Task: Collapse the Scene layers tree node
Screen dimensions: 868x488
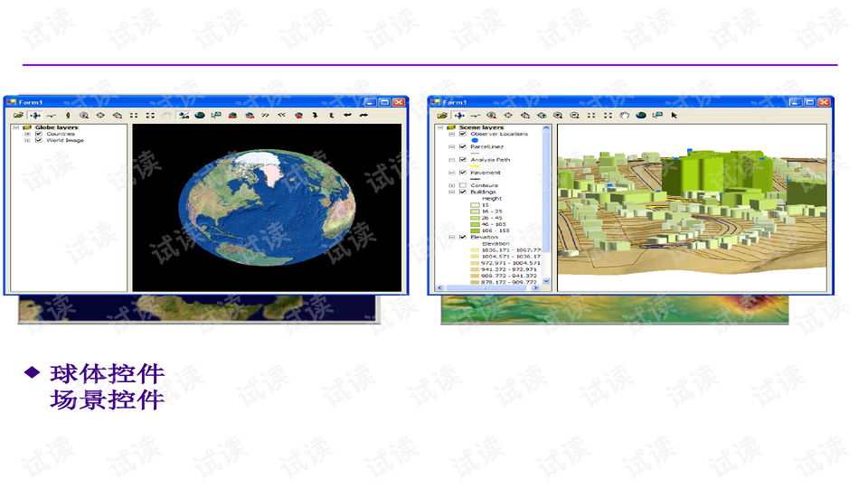Action: pyautogui.click(x=440, y=127)
